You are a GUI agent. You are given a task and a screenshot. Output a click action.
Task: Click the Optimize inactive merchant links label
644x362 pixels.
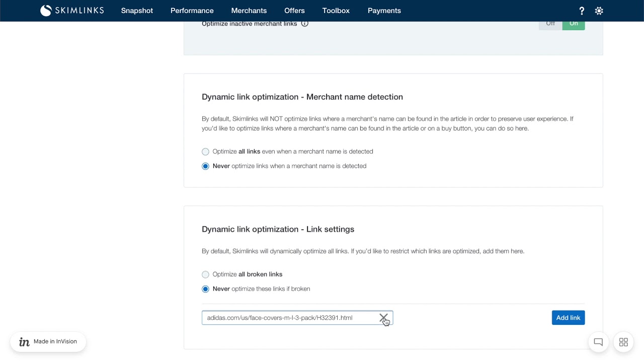250,24
